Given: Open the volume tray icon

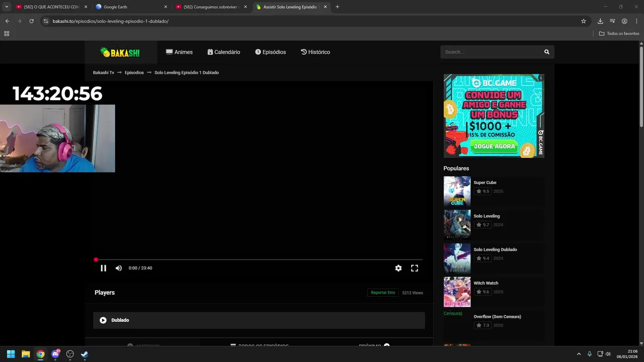Looking at the screenshot, I should coord(608,354).
